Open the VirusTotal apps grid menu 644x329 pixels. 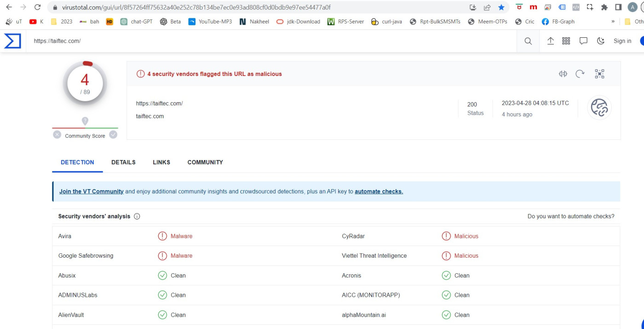coord(566,41)
